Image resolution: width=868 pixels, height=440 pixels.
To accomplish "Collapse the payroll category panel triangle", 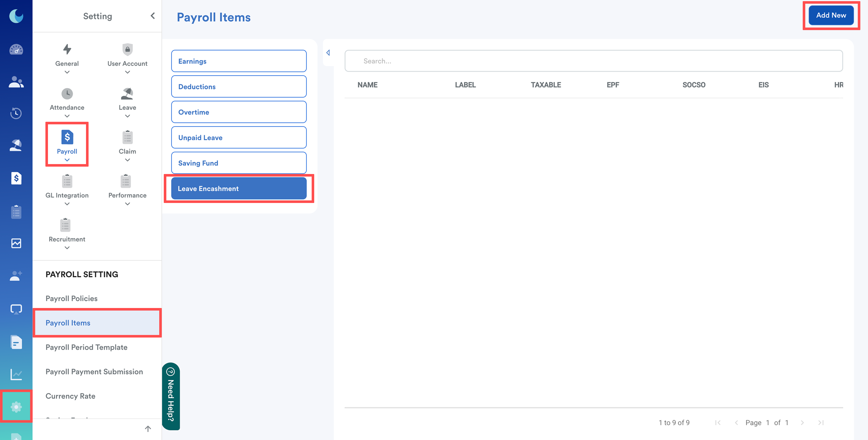I will (328, 53).
